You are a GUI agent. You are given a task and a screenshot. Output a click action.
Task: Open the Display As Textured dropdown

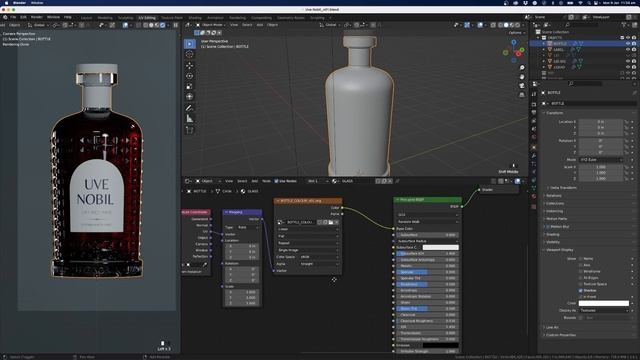click(604, 311)
